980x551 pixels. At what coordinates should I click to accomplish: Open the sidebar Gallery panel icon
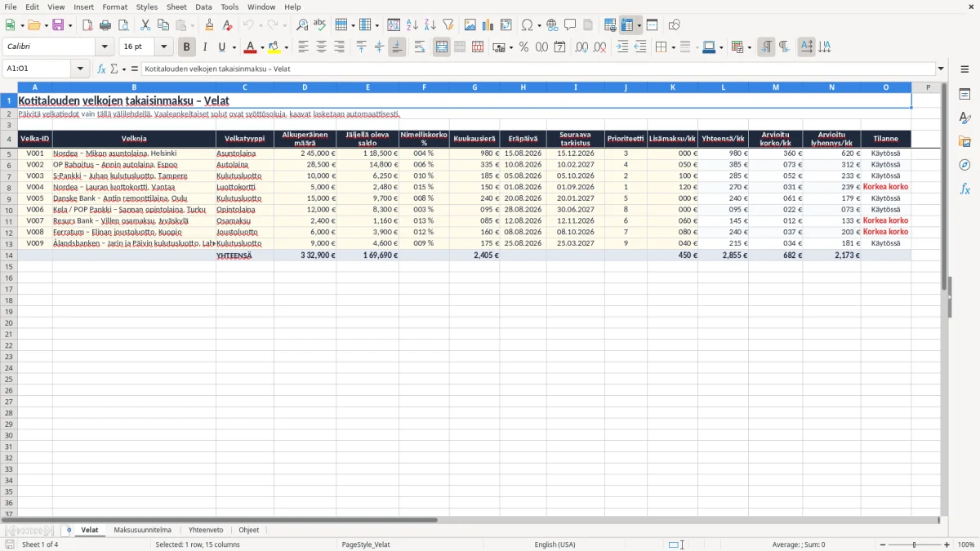point(964,141)
